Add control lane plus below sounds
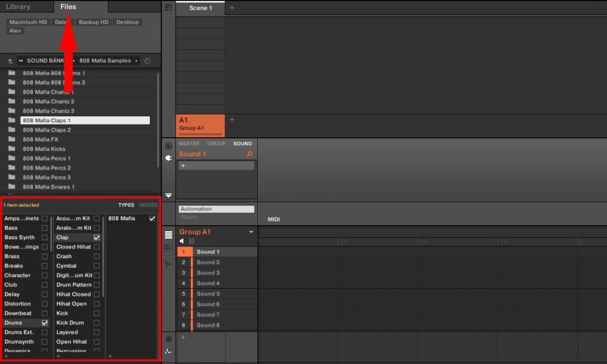Screen dimensions: 607x364 click(x=183, y=337)
